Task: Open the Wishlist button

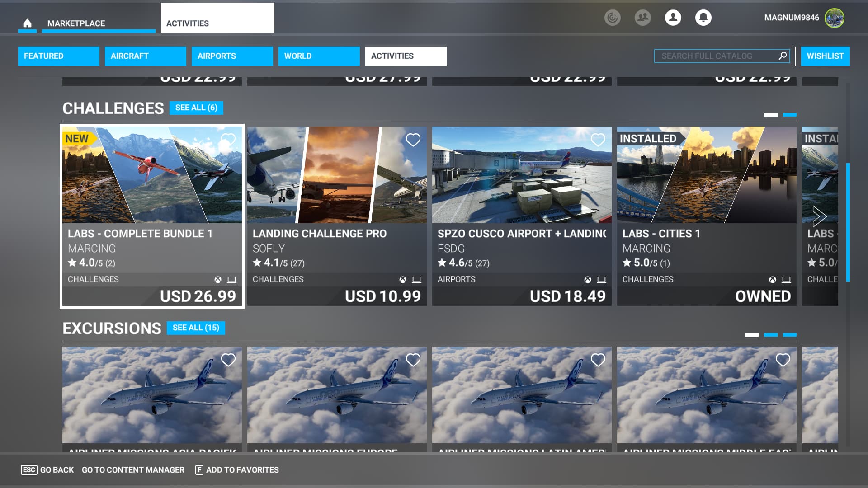Action: [825, 56]
